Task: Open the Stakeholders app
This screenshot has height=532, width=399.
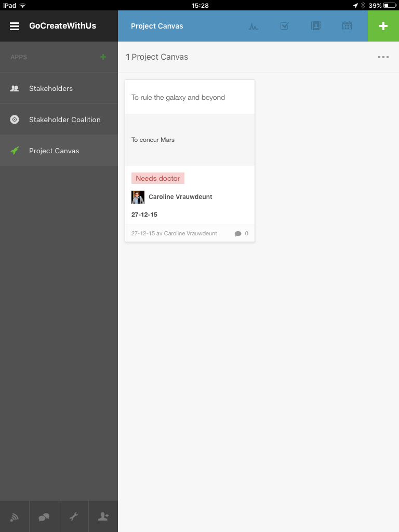Action: pyautogui.click(x=59, y=88)
